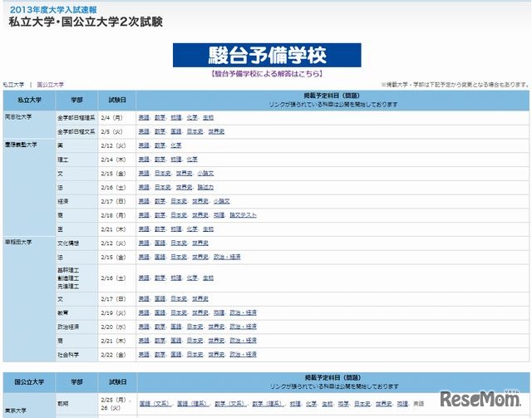Open 小論文 link in 慶應 経済 2/17 row

[222, 201]
